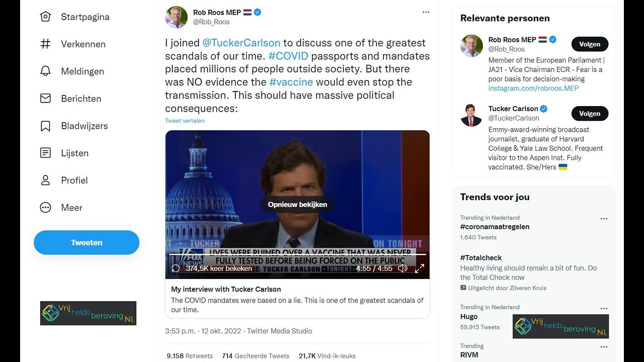Replay the video using the circular arrow icon
Viewport: 644px width, 362px height.
(x=176, y=268)
